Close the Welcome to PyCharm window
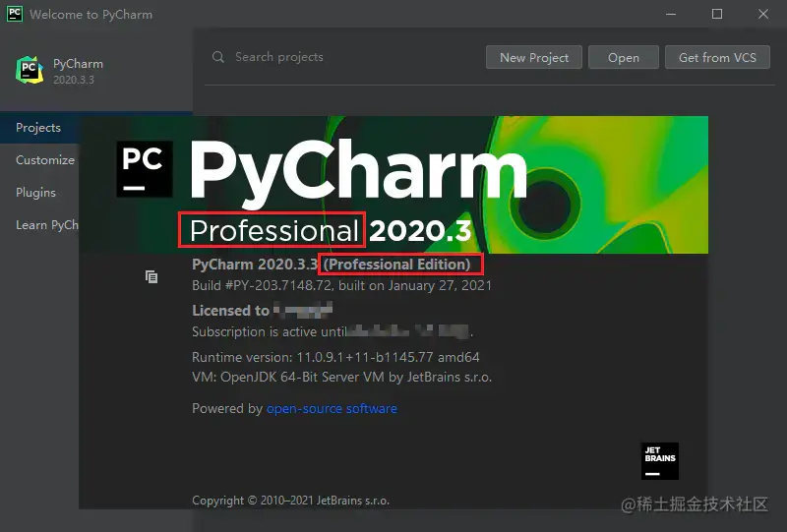The height and width of the screenshot is (532, 787). (763, 14)
